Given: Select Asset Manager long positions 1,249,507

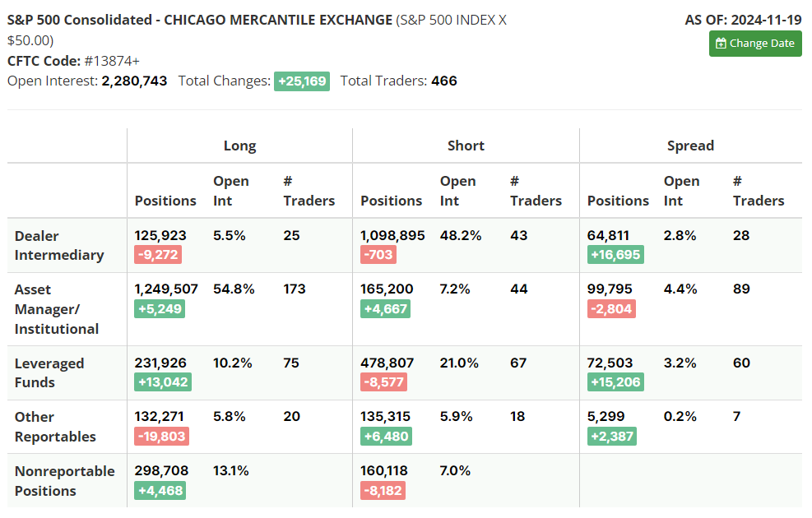Looking at the screenshot, I should coord(166,289).
